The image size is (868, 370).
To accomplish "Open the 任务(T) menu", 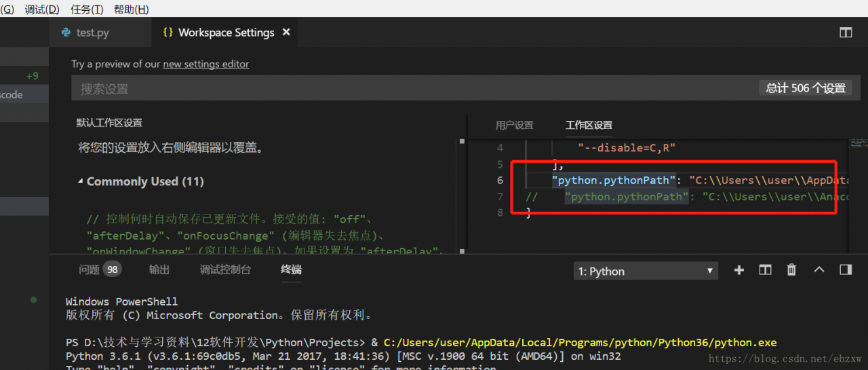I will (86, 10).
